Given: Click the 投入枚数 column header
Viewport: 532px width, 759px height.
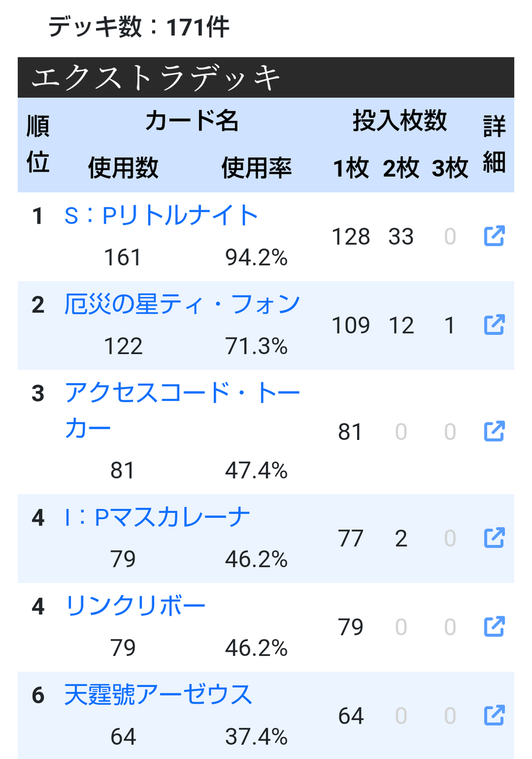Looking at the screenshot, I should (400, 122).
